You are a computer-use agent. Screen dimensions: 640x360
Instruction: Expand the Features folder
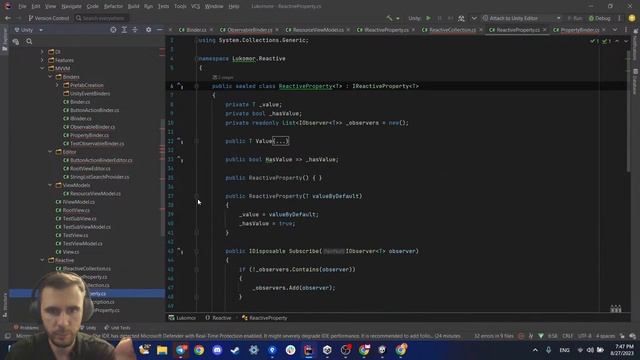point(42,60)
